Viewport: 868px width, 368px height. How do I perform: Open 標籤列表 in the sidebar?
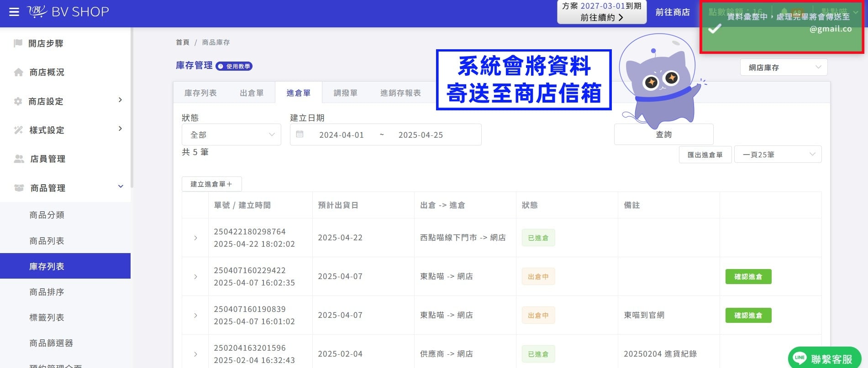(x=65, y=317)
